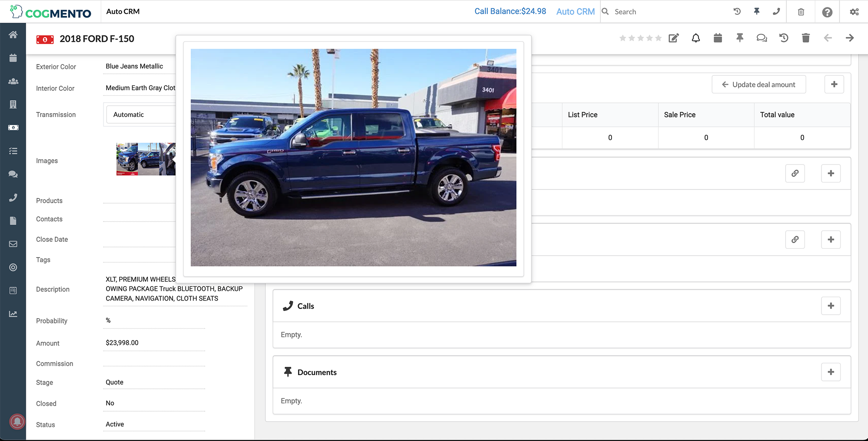The height and width of the screenshot is (441, 868).
Task: Click the reports chart icon in sidebar
Action: click(13, 314)
